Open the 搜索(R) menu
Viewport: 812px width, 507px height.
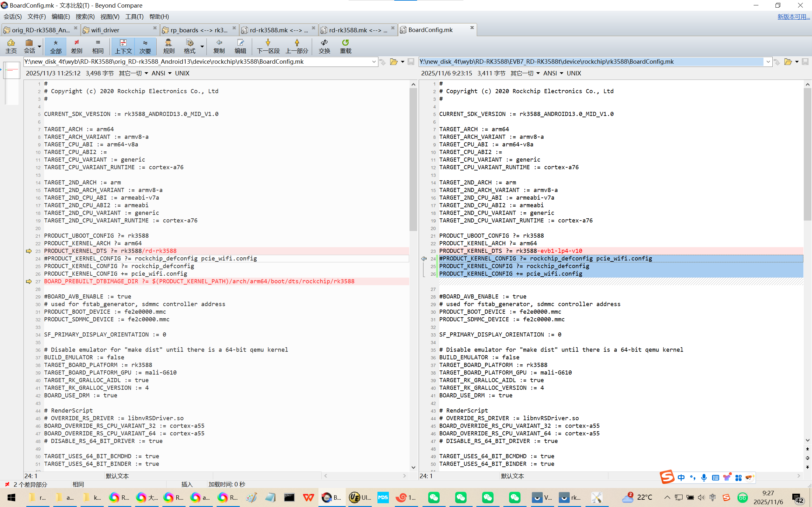pos(85,16)
